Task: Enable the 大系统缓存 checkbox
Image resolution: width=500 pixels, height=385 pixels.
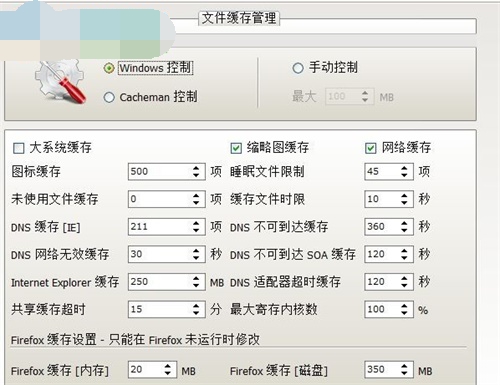Action: coord(18,148)
